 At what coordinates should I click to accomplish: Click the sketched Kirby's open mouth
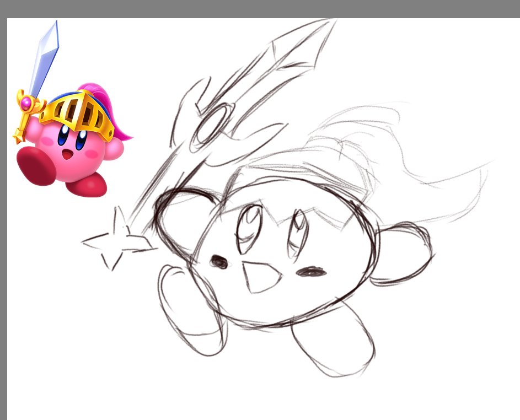262,278
